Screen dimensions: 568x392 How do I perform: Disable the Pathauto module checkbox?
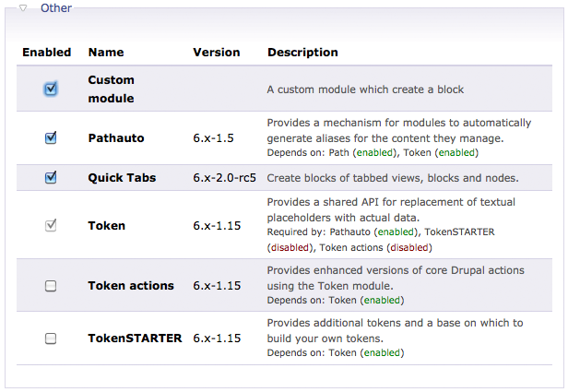[51, 137]
